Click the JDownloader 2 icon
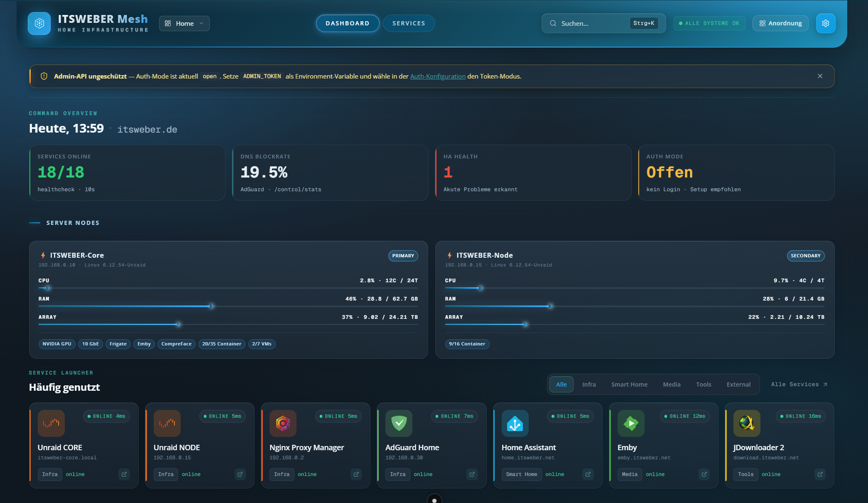 (x=747, y=423)
